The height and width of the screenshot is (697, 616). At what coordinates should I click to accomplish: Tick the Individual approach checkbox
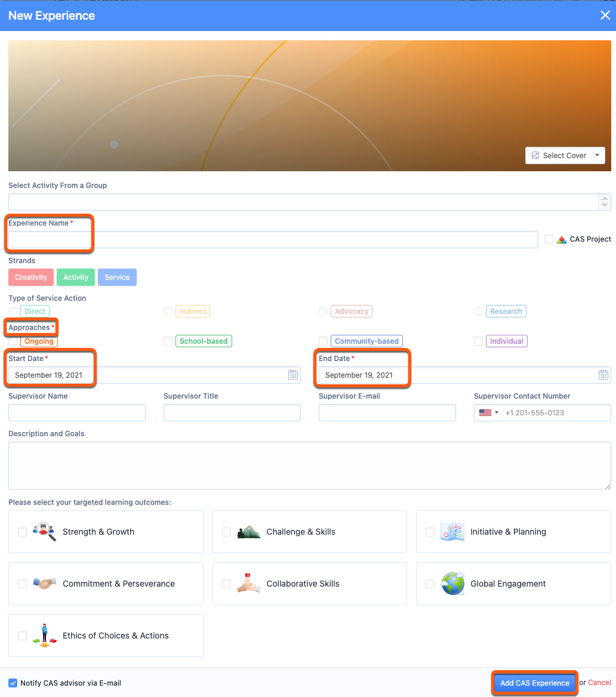pyautogui.click(x=479, y=341)
